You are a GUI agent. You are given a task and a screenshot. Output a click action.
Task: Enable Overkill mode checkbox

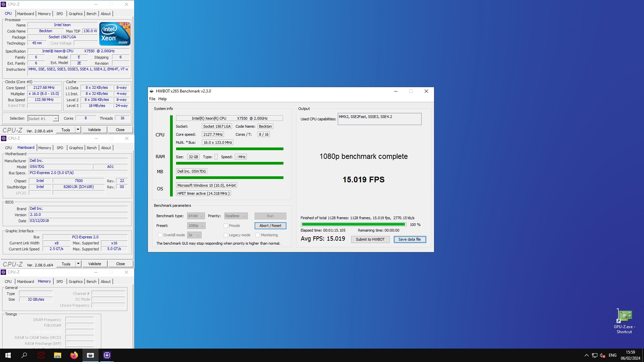pyautogui.click(x=160, y=235)
